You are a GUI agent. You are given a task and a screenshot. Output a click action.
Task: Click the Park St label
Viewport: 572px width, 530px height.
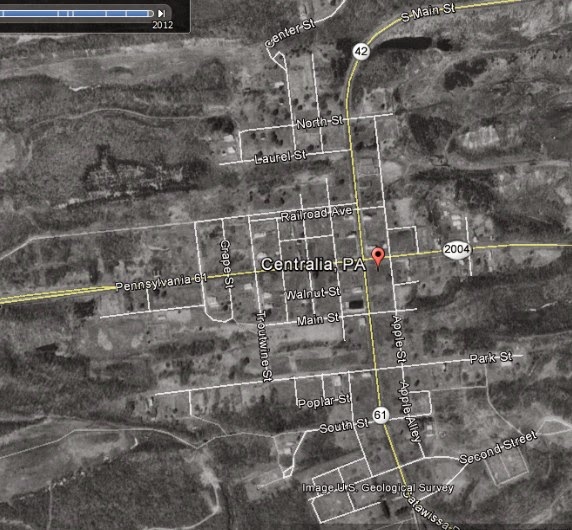pos(491,358)
